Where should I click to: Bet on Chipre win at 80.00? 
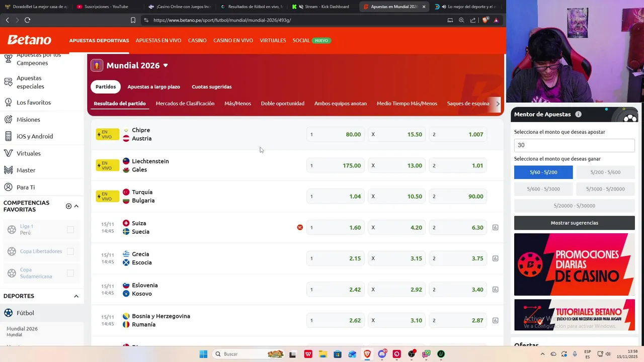pyautogui.click(x=336, y=135)
